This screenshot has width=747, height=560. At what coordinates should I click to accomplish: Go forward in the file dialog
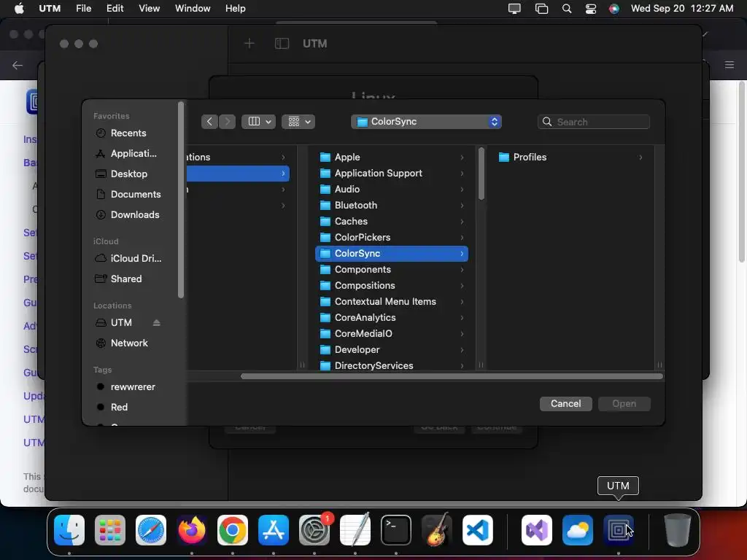point(228,122)
